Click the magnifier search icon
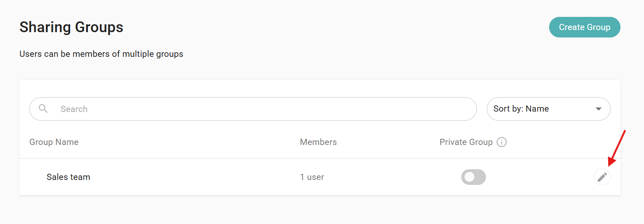 [43, 109]
